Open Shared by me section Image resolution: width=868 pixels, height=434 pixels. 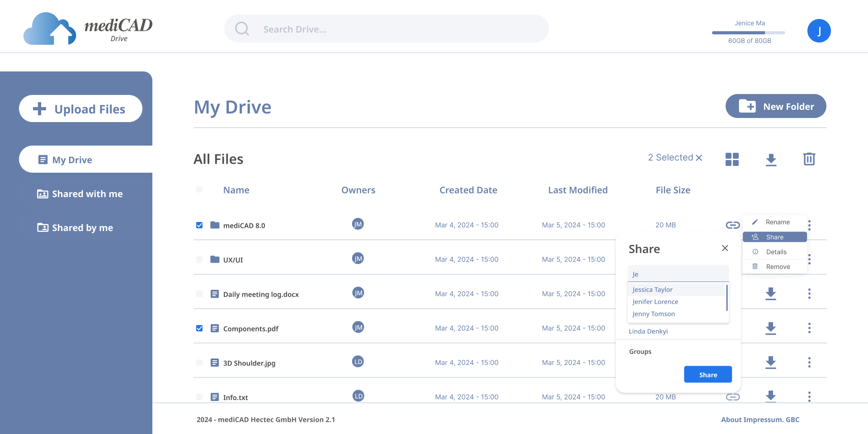click(75, 228)
